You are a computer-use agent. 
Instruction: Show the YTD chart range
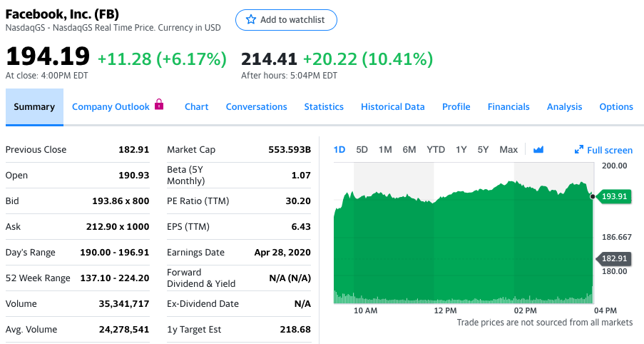coord(436,150)
